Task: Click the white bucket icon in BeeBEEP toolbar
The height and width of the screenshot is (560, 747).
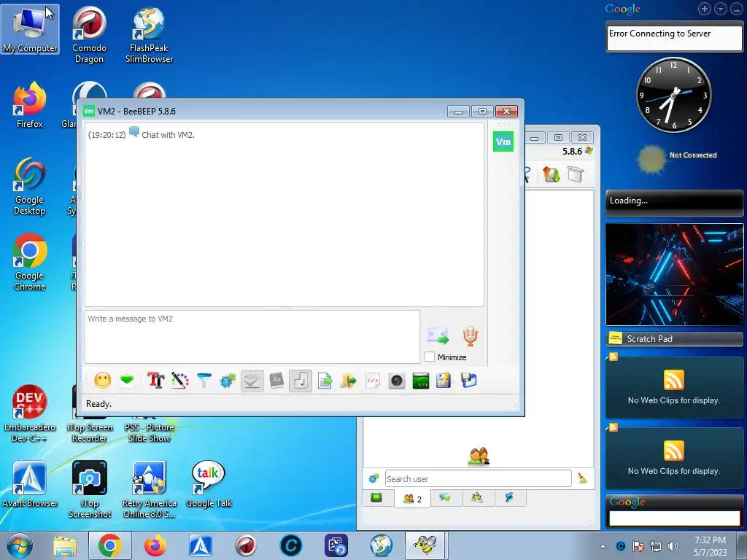Action: pos(576,174)
